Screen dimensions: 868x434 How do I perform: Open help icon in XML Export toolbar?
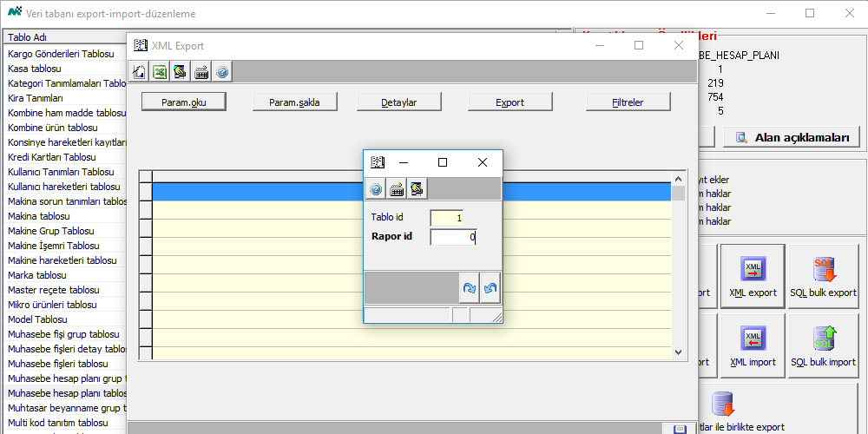point(222,72)
